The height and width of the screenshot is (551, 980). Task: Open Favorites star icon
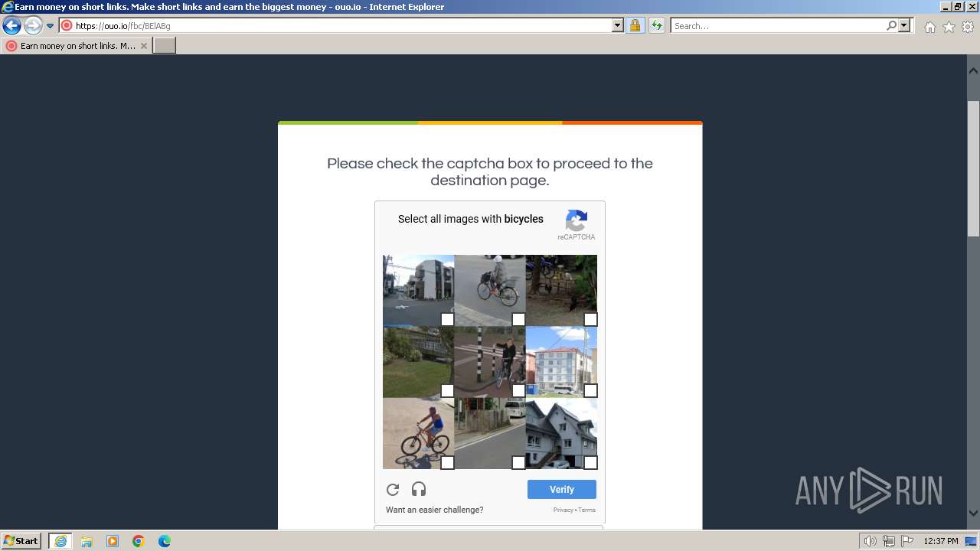coord(949,27)
